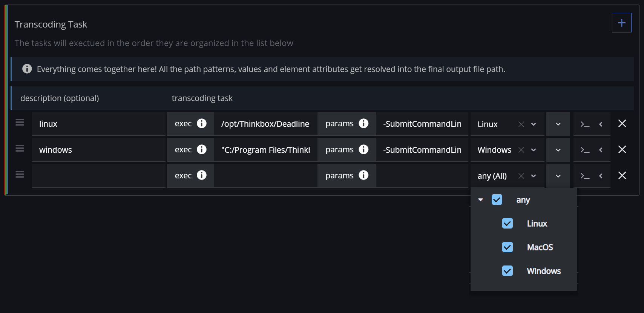644x313 pixels.
Task: Click left chevron icon in third task row
Action: [x=601, y=176]
